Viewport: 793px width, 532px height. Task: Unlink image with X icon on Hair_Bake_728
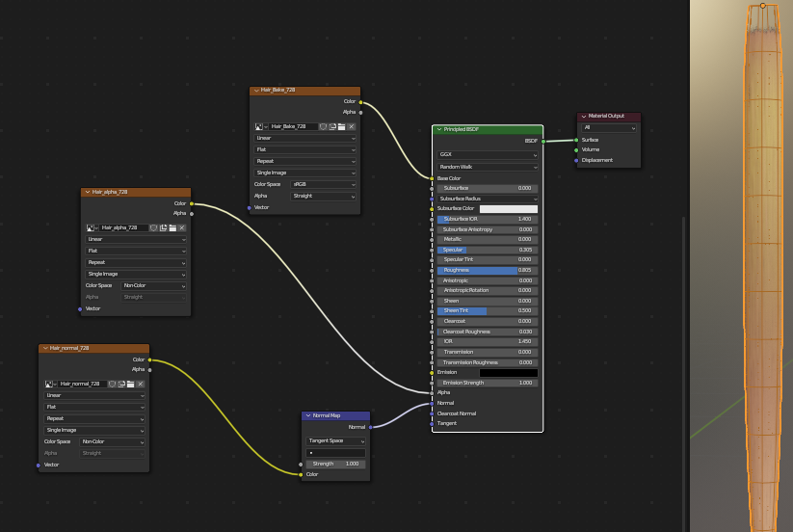351,126
